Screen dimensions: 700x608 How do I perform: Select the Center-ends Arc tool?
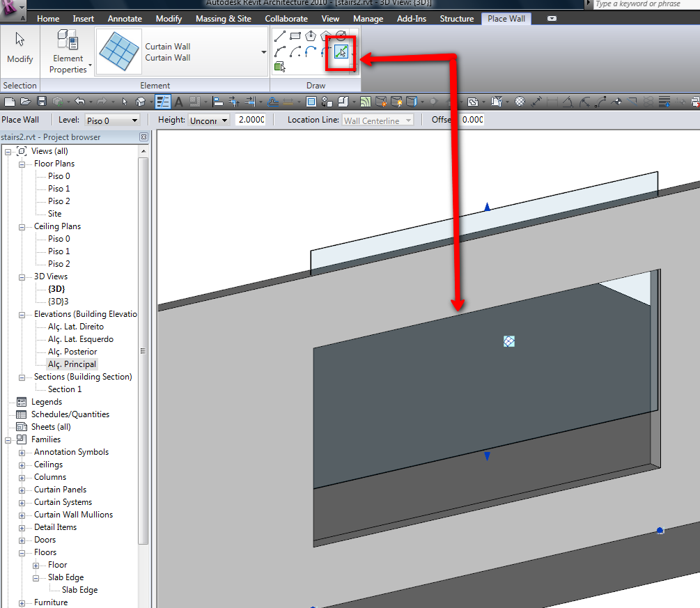(x=295, y=52)
